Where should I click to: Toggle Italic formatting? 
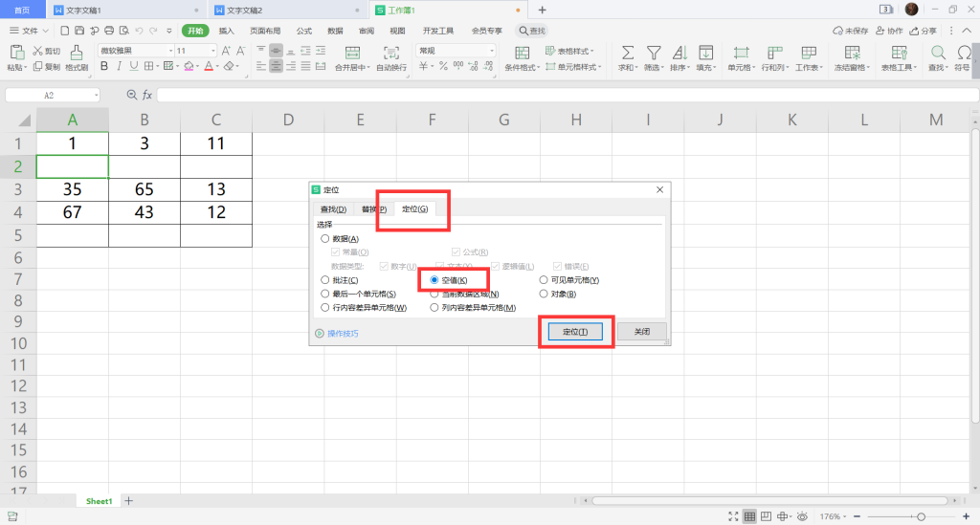pos(119,66)
